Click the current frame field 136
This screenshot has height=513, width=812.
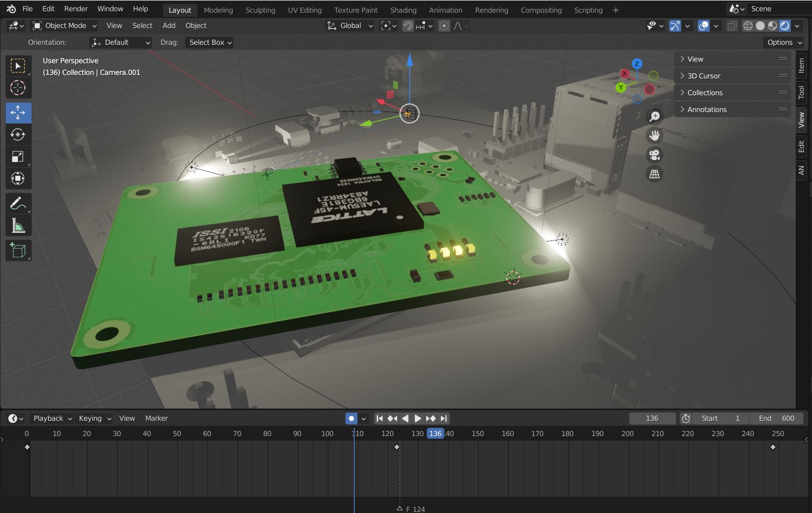[x=652, y=418]
